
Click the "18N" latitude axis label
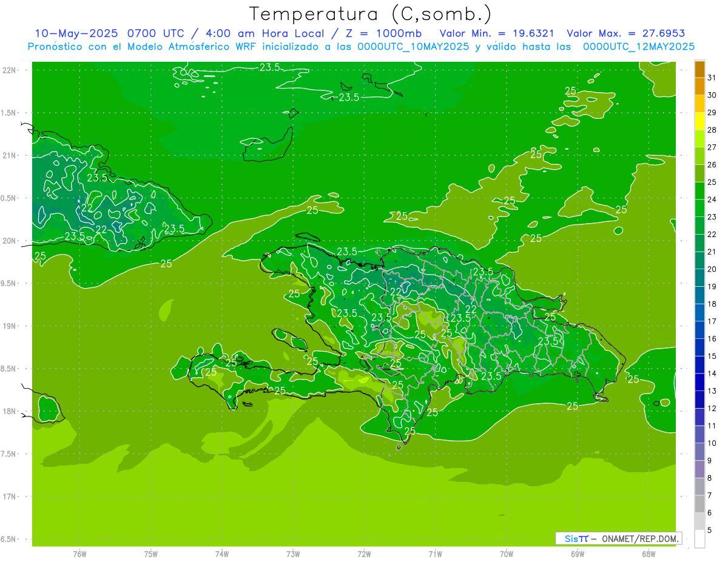9,411
